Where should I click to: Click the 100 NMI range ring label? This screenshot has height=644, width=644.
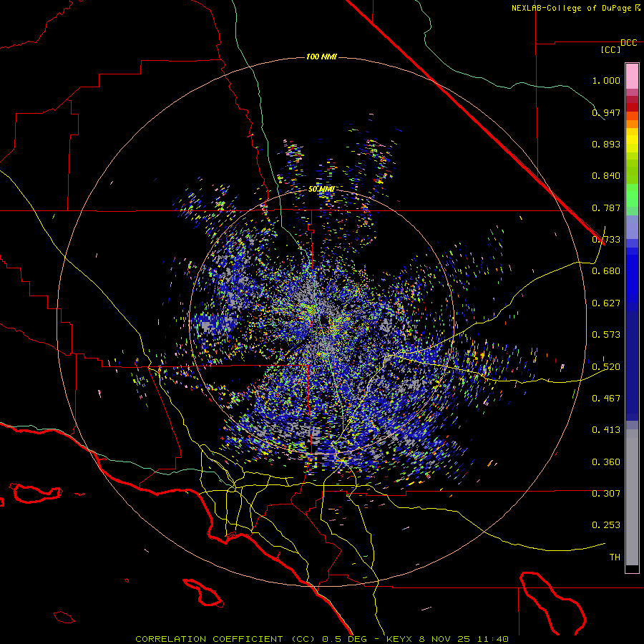pos(321,57)
